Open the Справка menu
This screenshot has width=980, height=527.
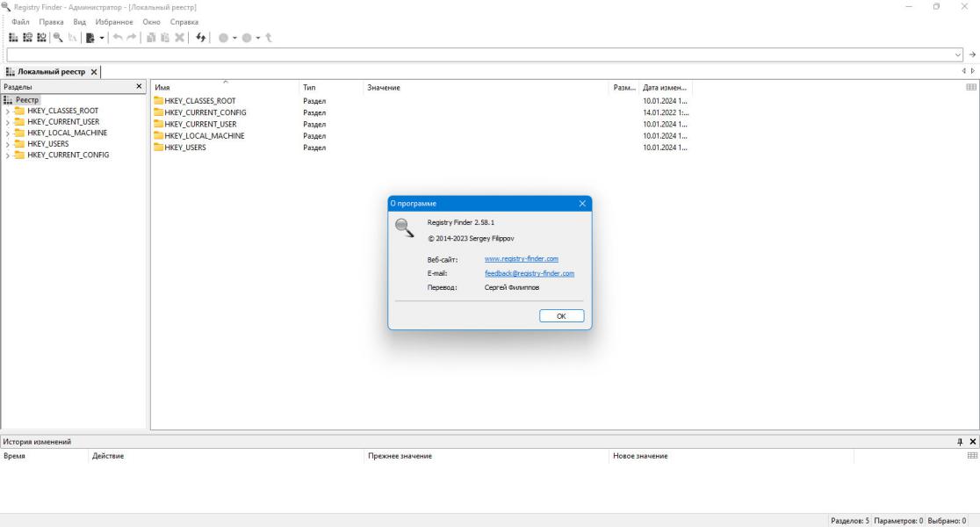pyautogui.click(x=184, y=22)
